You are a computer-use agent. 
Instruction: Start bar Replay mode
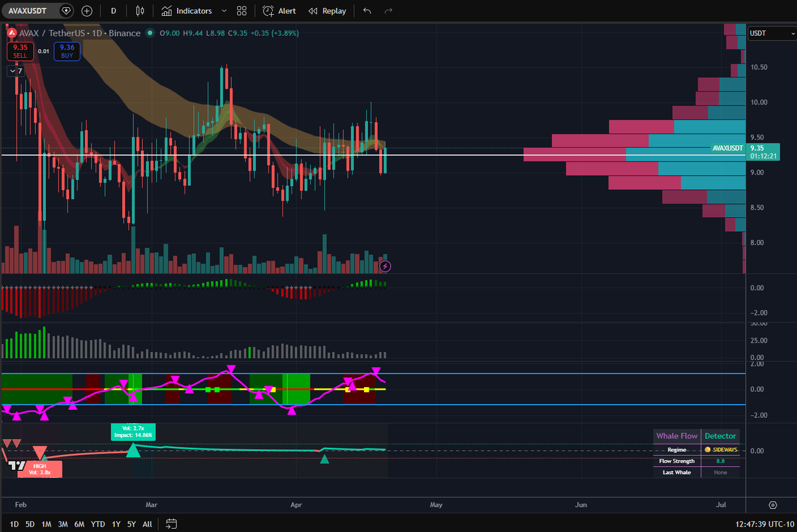327,11
